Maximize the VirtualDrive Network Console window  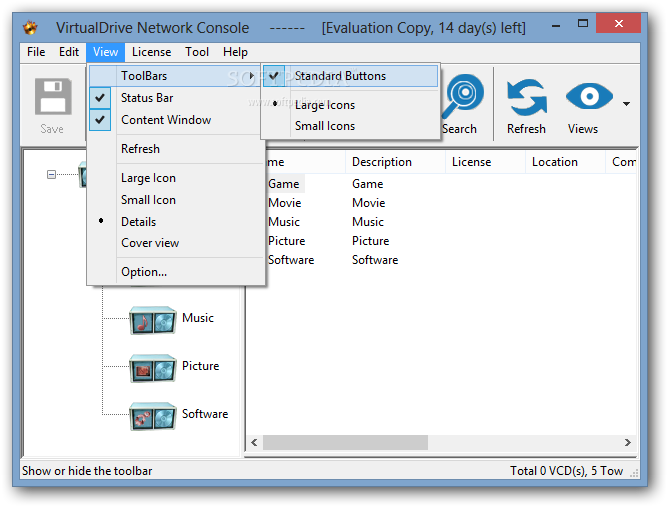582,24
